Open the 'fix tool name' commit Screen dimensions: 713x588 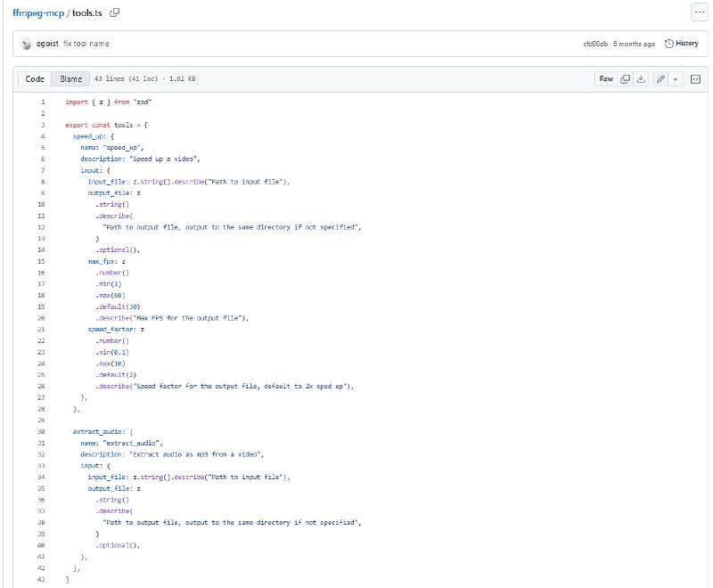coord(86,44)
